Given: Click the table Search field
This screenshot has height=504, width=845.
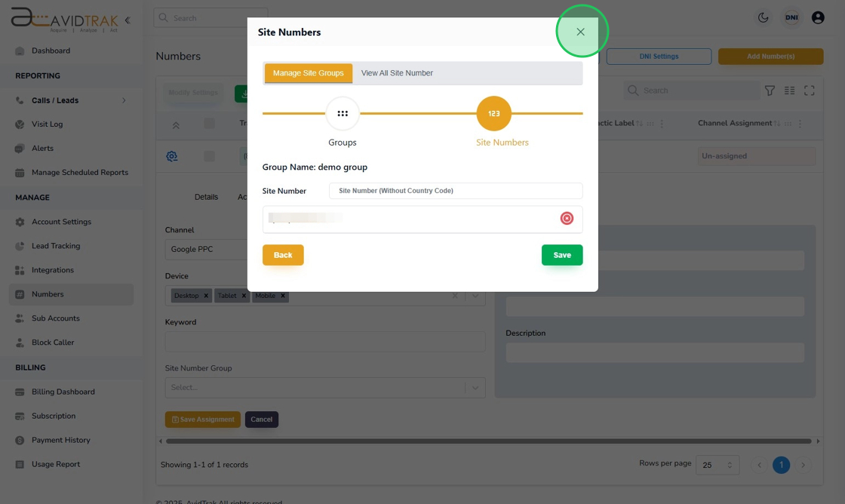Looking at the screenshot, I should click(x=692, y=91).
